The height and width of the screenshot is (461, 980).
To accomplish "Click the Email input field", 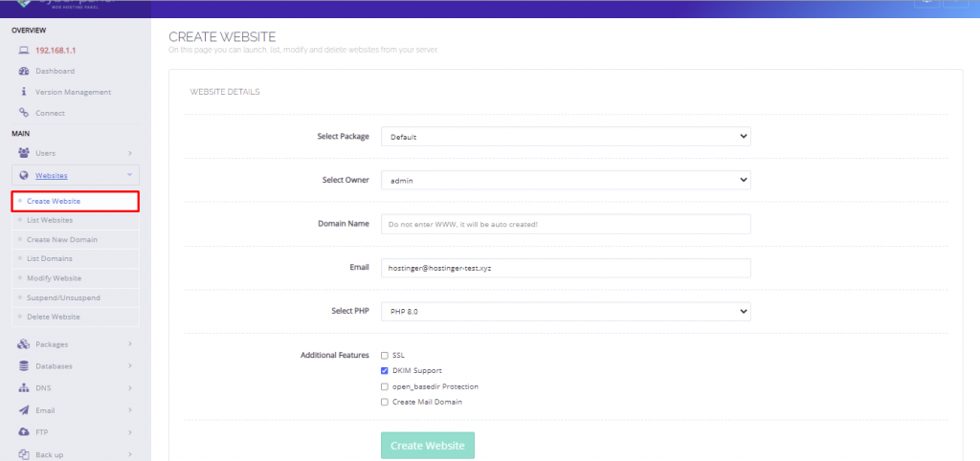I will pos(566,268).
